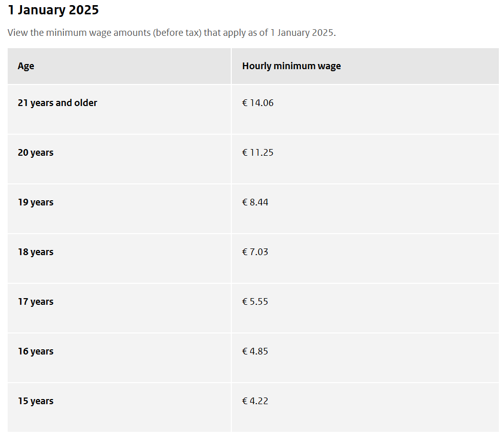Click the € 14.06 wage value
This screenshot has width=504, height=439.
pyautogui.click(x=258, y=103)
